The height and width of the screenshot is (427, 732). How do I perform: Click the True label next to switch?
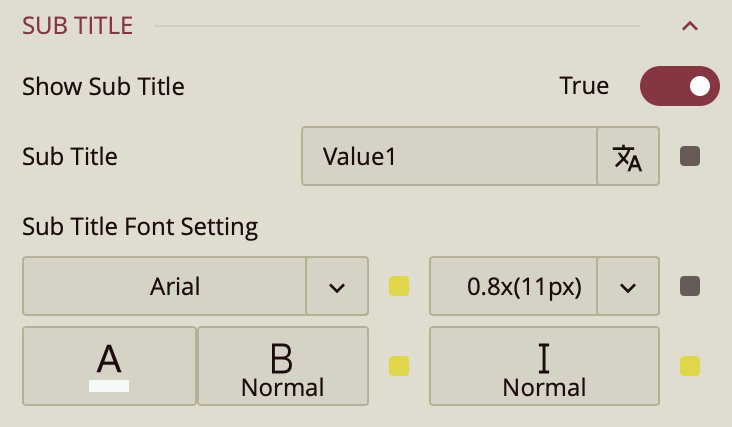[x=584, y=86]
